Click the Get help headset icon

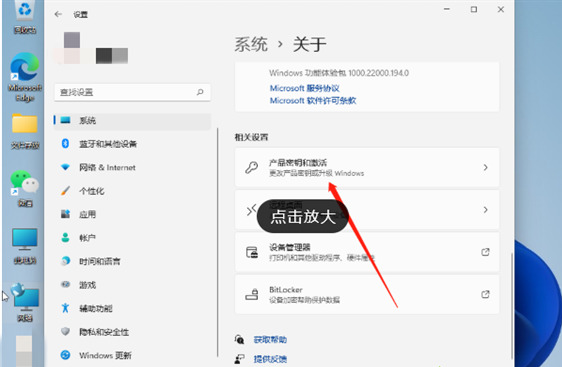[x=239, y=339]
